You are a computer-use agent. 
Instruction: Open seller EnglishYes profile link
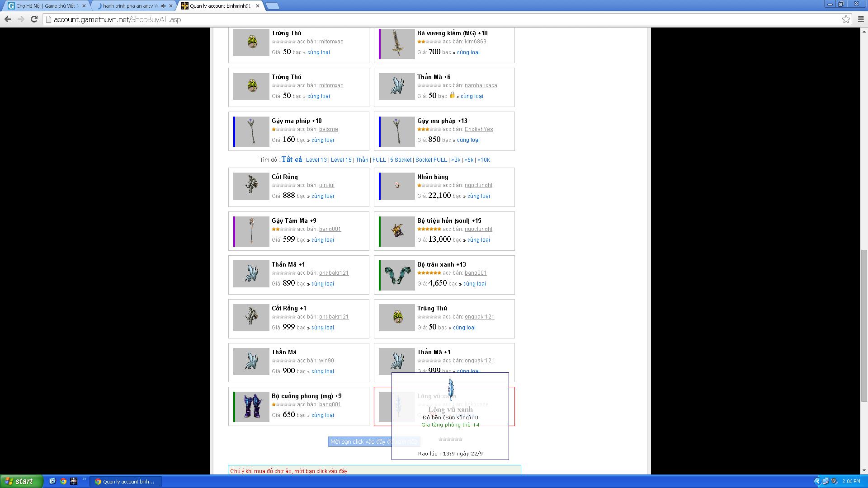coord(479,129)
